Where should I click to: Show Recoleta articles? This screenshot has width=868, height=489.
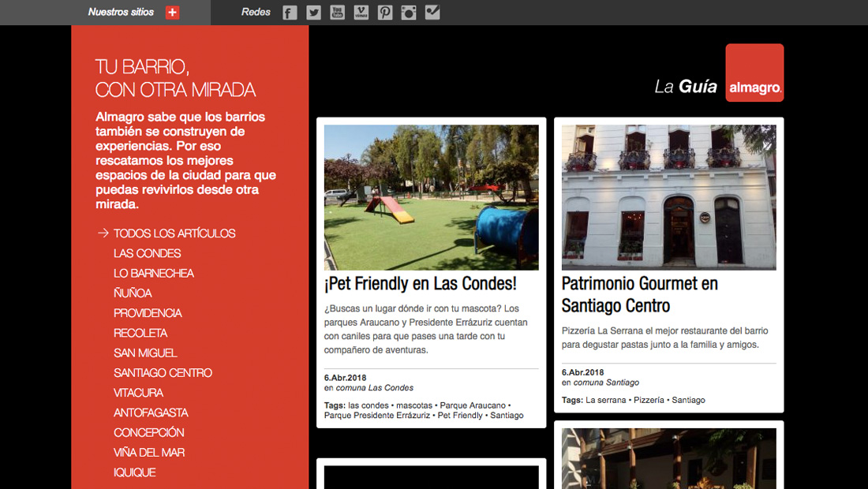click(x=140, y=333)
